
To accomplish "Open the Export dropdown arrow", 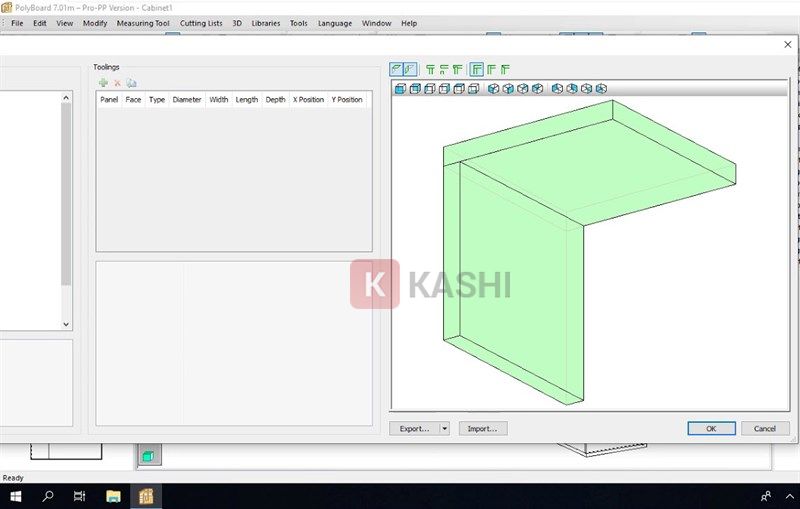I will (x=444, y=428).
